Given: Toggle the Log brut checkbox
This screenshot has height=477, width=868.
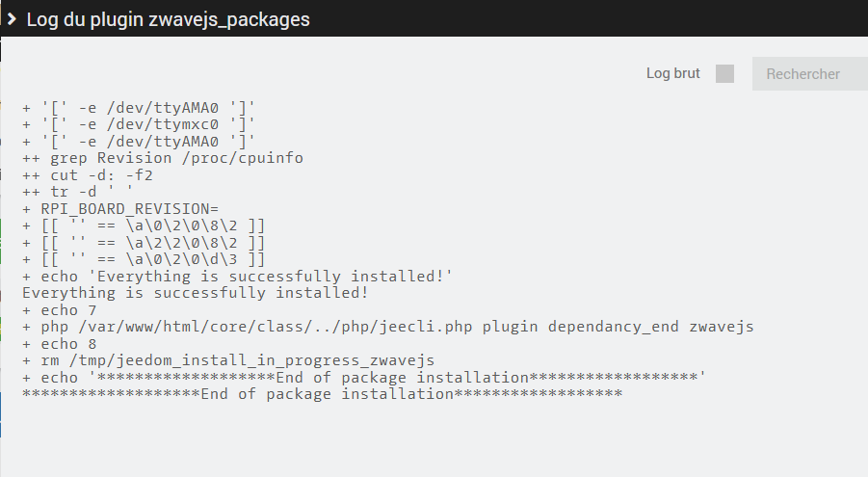Looking at the screenshot, I should (x=724, y=74).
